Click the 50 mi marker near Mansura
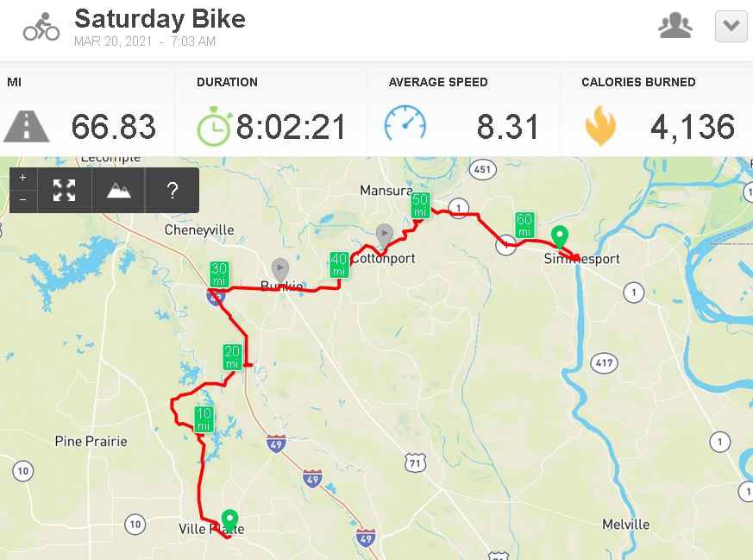This screenshot has height=560, width=753. [420, 205]
